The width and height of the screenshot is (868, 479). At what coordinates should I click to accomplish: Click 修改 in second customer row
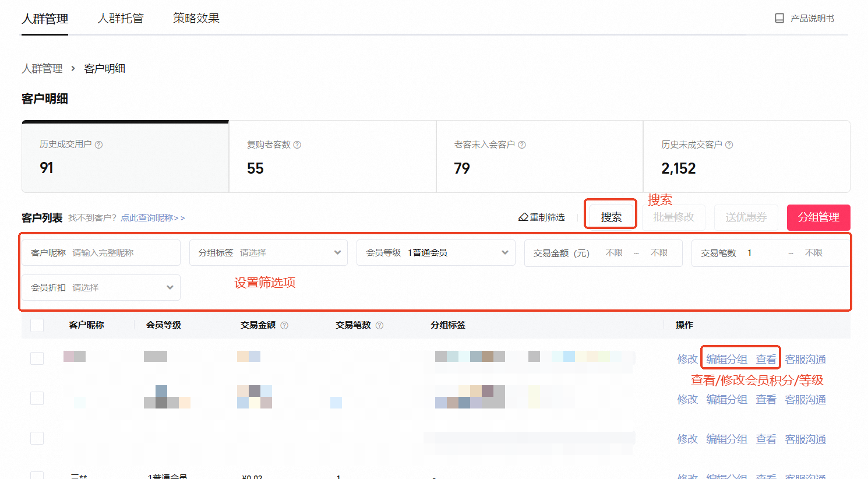(x=687, y=399)
